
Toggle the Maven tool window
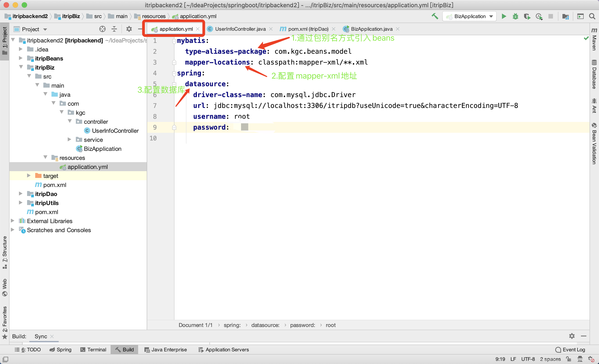[x=594, y=40]
